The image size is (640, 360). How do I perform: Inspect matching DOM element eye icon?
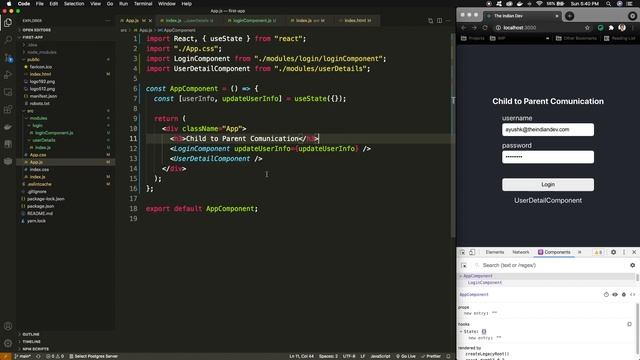[x=615, y=294]
